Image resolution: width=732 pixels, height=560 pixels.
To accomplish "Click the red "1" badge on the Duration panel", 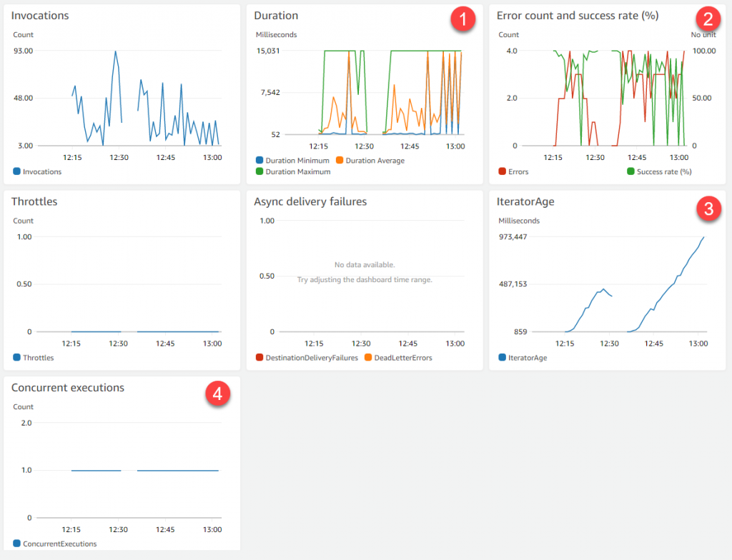I will [x=463, y=19].
